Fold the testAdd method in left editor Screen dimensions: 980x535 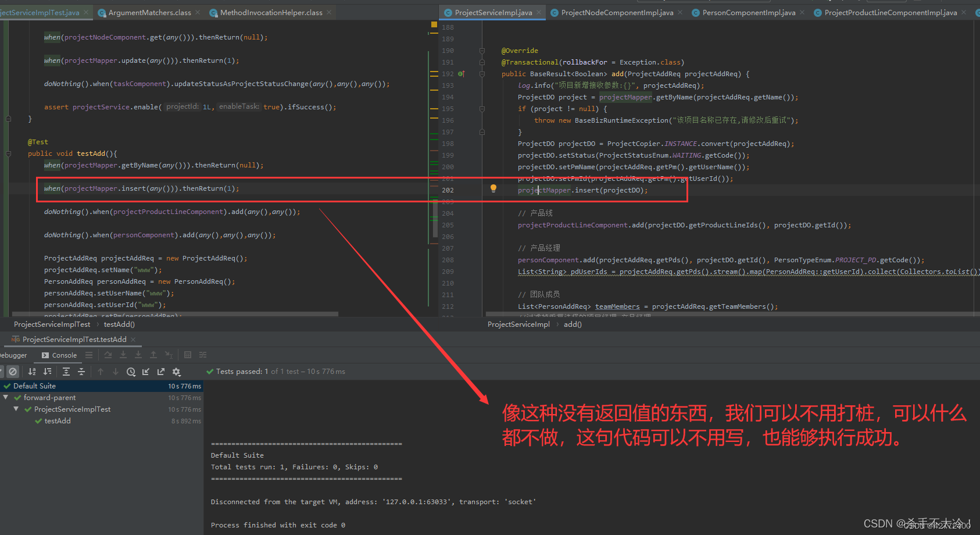pyautogui.click(x=9, y=154)
